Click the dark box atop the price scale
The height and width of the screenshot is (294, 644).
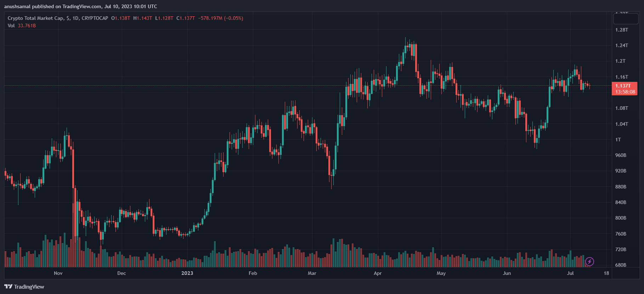[626, 18]
